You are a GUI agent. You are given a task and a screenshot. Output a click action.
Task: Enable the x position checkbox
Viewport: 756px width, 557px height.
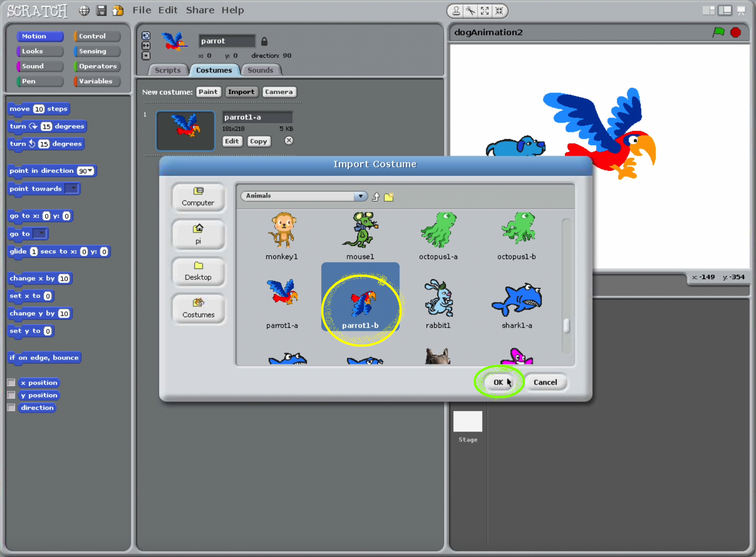coord(11,382)
